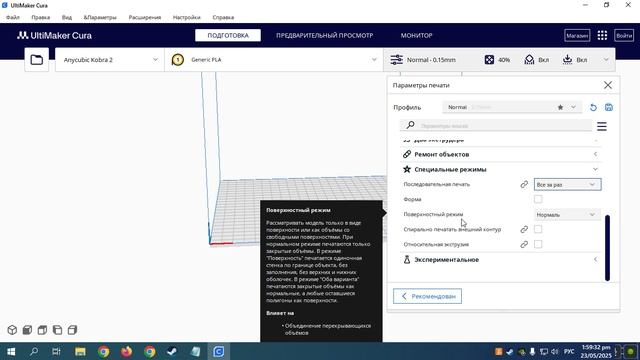Click the Магазин button
This screenshot has width=640, height=360.
577,36
